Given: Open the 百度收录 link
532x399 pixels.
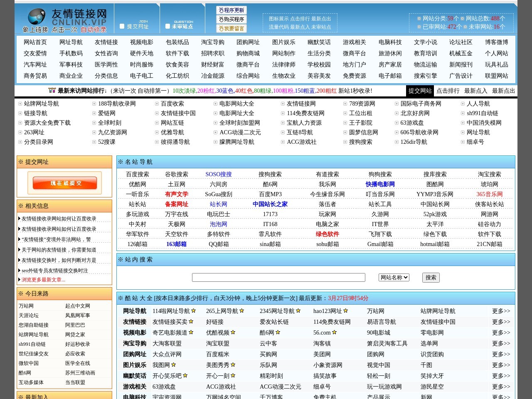Looking at the screenshot, I should pyautogui.click(x=172, y=103).
